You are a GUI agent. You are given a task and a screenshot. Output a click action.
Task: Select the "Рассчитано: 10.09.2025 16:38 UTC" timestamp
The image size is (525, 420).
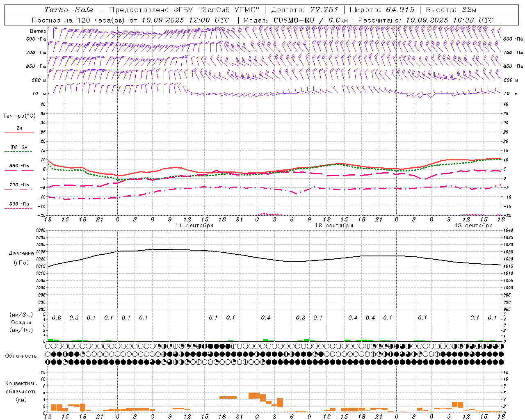pos(426,20)
